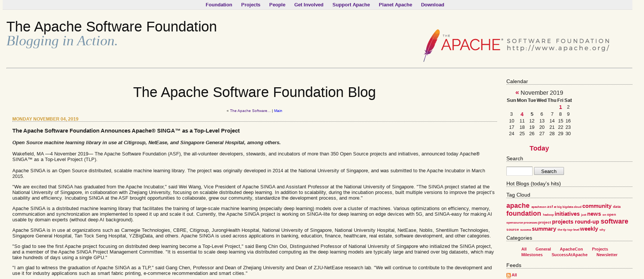
Task: Click the 'foundation' tag in tag cloud
Action: (x=524, y=213)
